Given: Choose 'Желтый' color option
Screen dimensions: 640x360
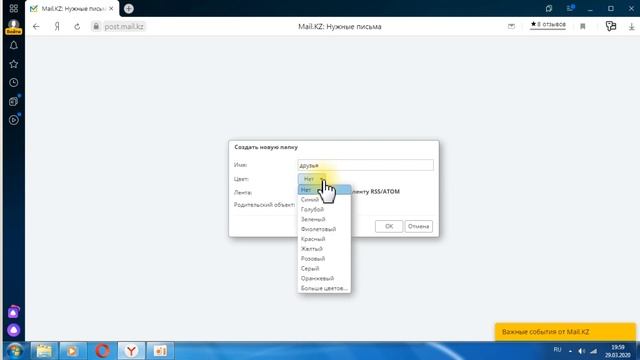Looking at the screenshot, I should 324,249.
